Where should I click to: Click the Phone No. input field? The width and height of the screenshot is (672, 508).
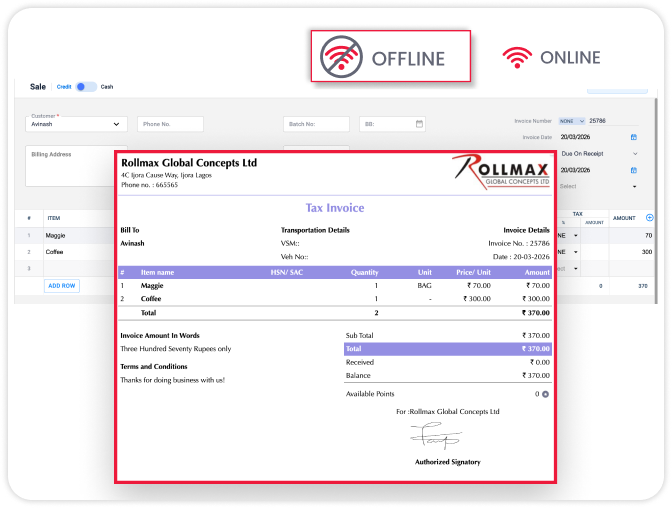(170, 124)
